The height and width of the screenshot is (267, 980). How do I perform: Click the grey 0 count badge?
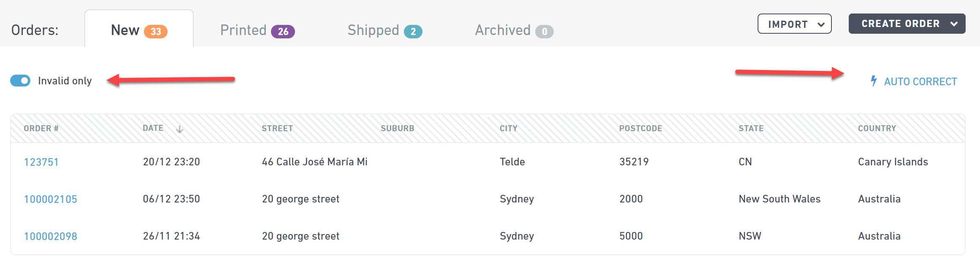(x=544, y=32)
